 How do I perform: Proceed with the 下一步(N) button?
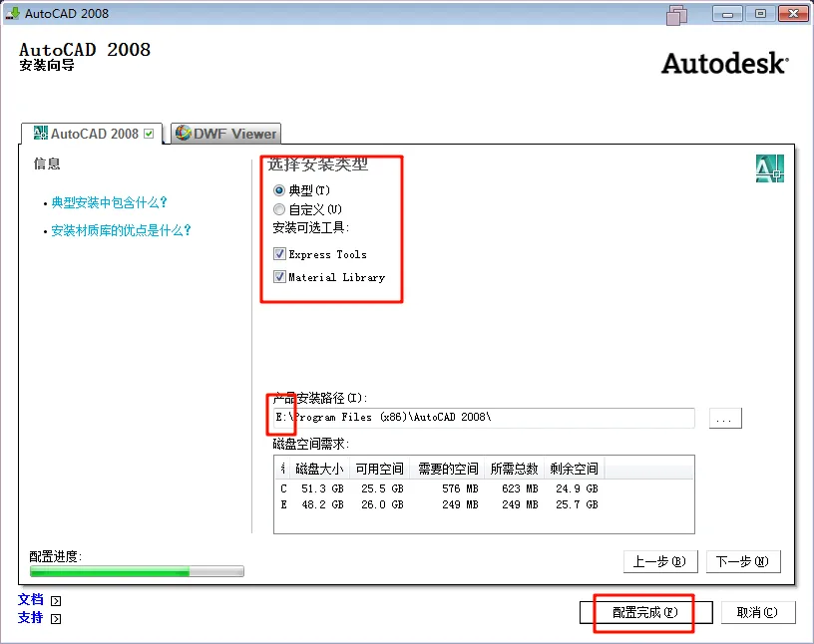[x=743, y=561]
